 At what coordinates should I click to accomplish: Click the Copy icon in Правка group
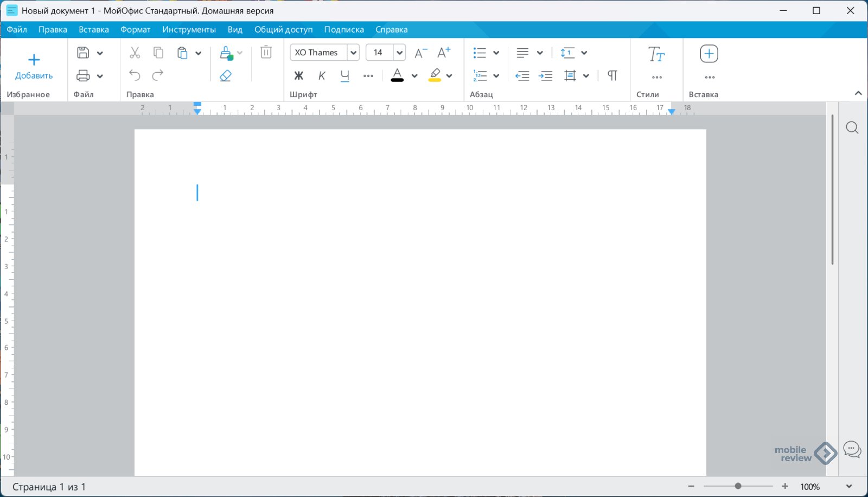click(x=158, y=53)
